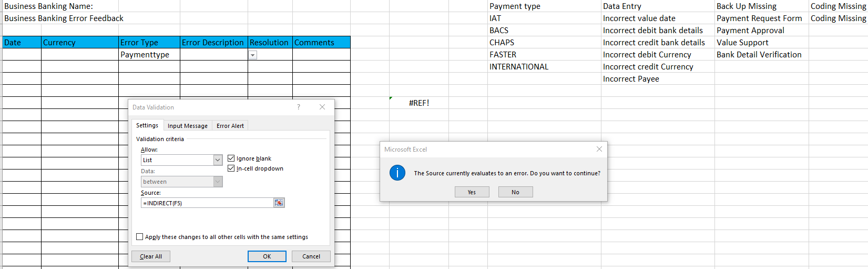Click Cancel in Data Validation dialog
Screen dimensions: 868x269
(x=311, y=256)
